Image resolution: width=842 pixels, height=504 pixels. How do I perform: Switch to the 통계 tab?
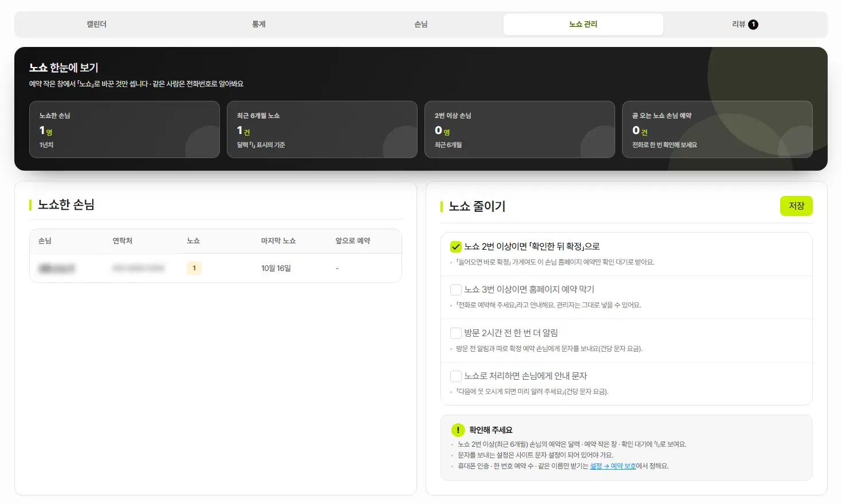259,25
